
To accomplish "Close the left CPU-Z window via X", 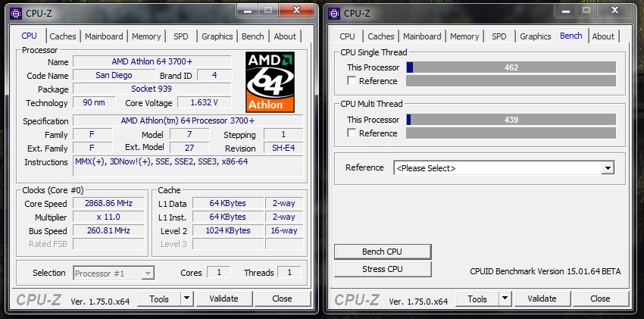I will (x=296, y=11).
